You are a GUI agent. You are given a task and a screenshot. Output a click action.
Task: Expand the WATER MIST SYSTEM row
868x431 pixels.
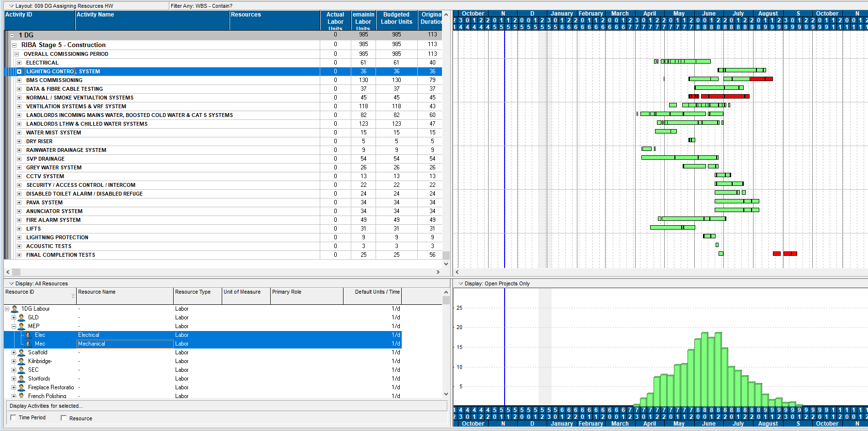click(x=19, y=133)
